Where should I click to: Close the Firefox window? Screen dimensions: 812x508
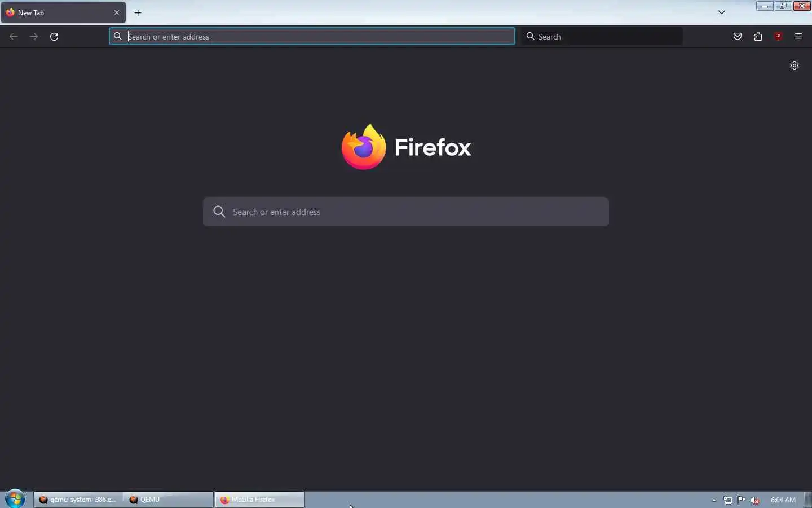pyautogui.click(x=802, y=6)
